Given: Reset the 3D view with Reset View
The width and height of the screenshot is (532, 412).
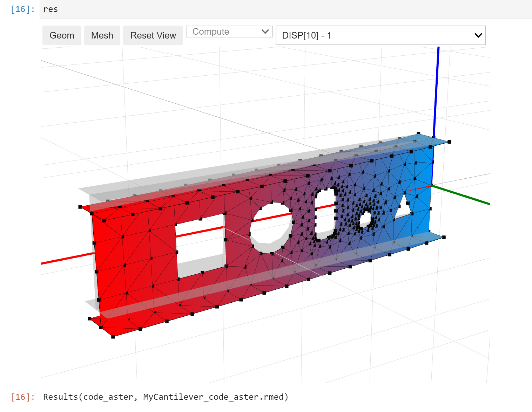Looking at the screenshot, I should [153, 35].
